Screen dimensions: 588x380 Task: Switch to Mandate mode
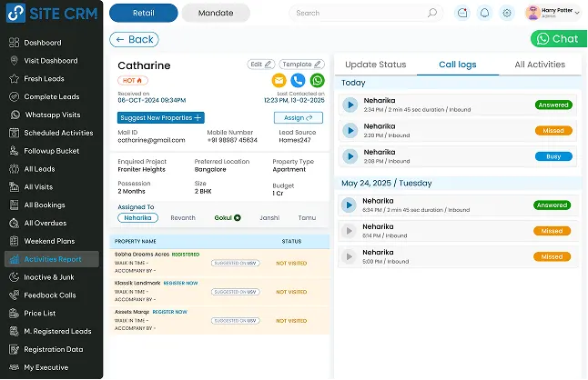point(216,13)
